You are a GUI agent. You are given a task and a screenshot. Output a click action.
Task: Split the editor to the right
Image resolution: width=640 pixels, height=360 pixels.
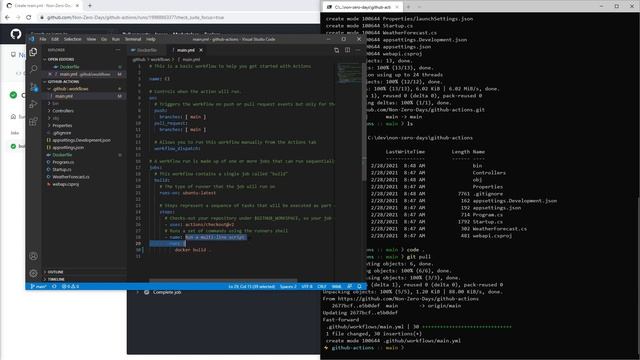[x=347, y=50]
